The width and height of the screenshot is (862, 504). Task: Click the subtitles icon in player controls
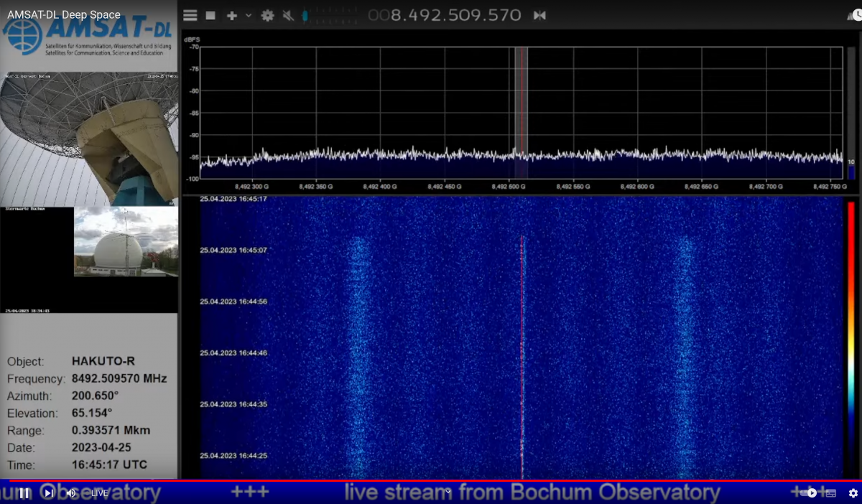point(831,493)
